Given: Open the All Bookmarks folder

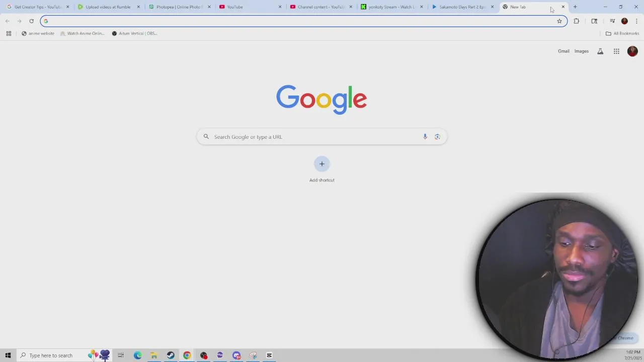Looking at the screenshot, I should pyautogui.click(x=622, y=33).
